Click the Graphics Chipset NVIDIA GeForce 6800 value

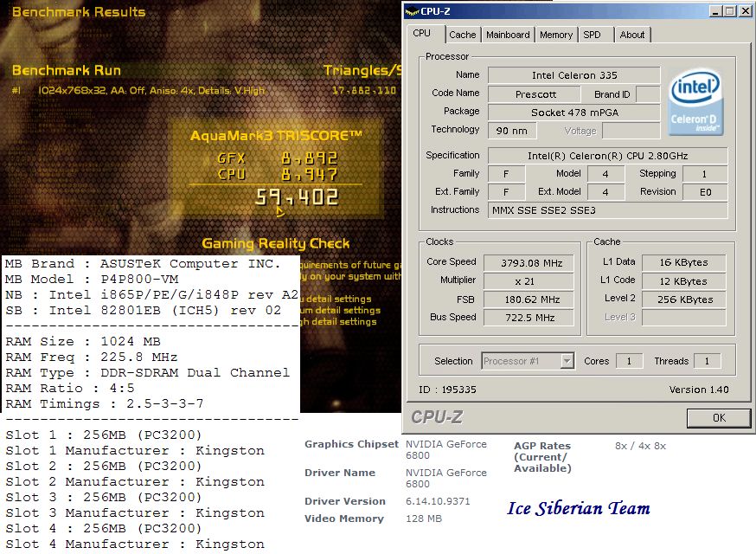coord(446,450)
